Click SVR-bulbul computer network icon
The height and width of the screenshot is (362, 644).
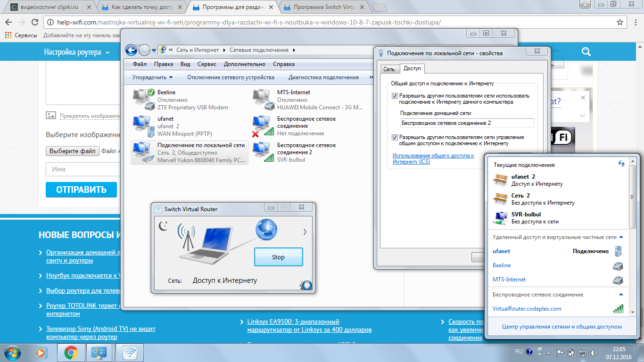coord(500,218)
